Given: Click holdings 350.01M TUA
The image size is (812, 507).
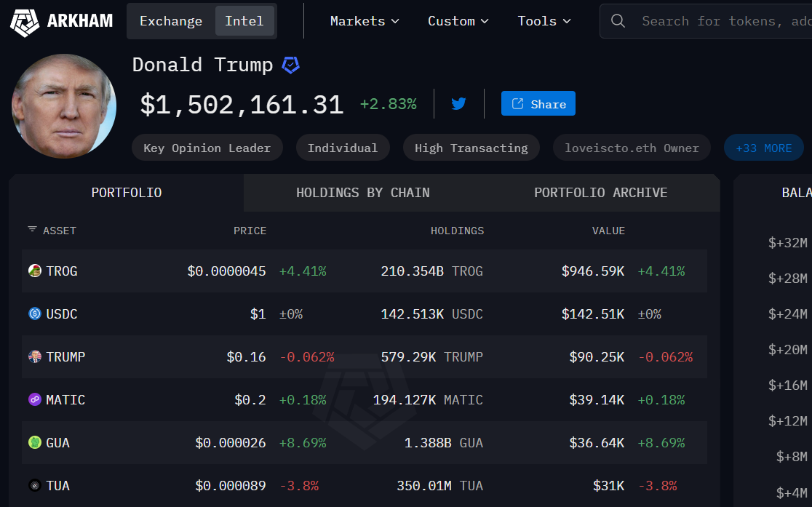Looking at the screenshot, I should (x=440, y=487).
